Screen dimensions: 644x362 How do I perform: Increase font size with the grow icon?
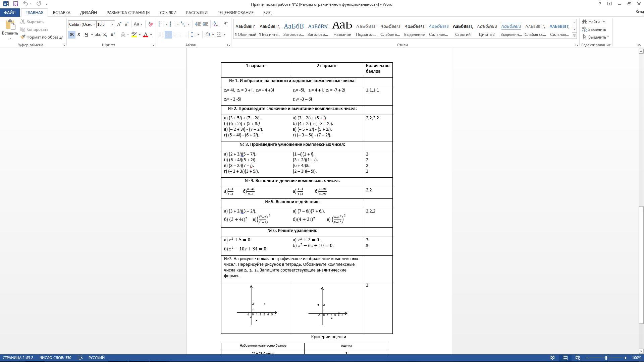pyautogui.click(x=119, y=24)
